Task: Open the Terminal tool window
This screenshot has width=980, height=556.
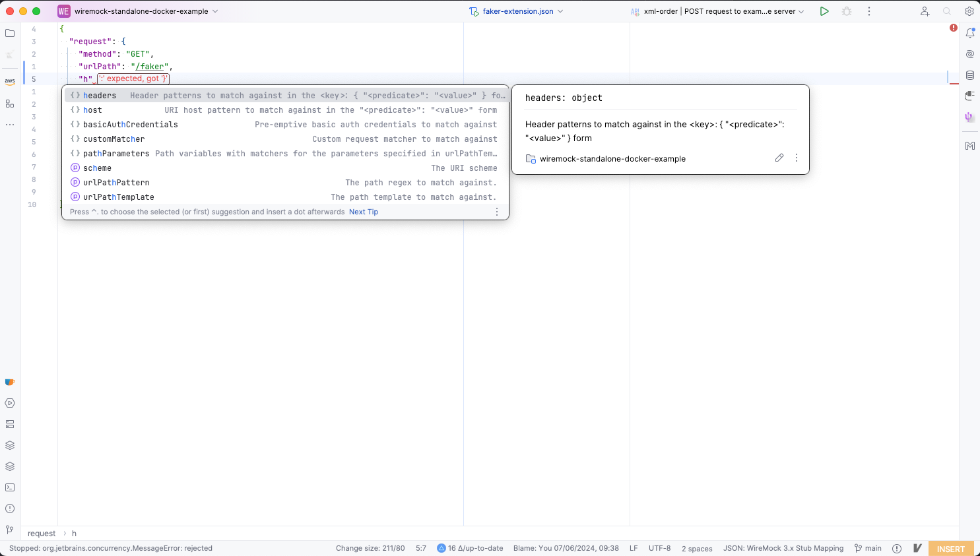Action: click(x=10, y=487)
